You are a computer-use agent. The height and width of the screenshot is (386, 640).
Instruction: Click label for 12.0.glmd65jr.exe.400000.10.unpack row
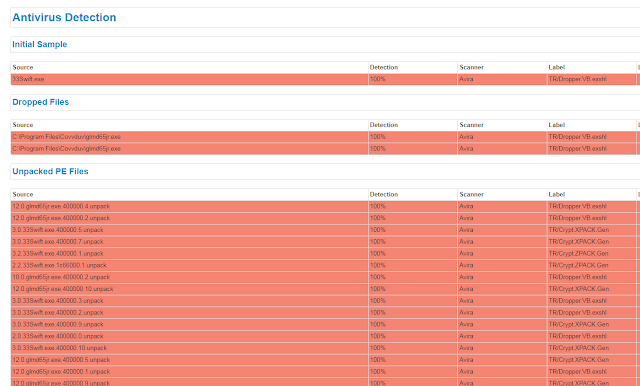pos(591,289)
